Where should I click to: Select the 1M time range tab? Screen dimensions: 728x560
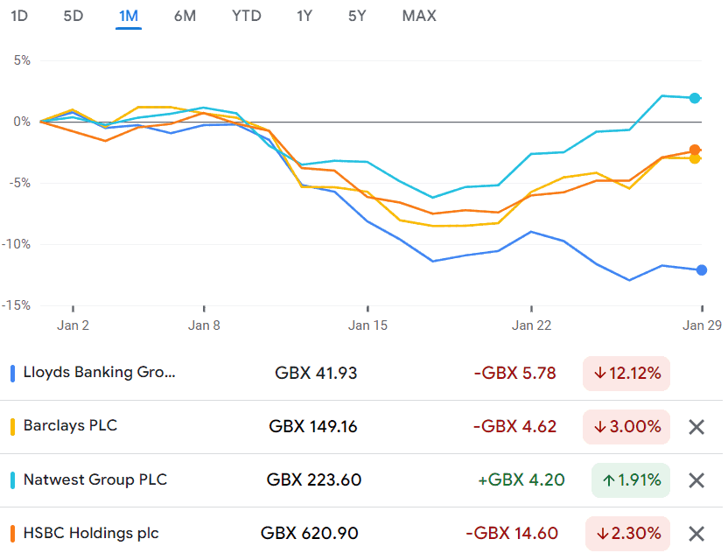(x=129, y=16)
